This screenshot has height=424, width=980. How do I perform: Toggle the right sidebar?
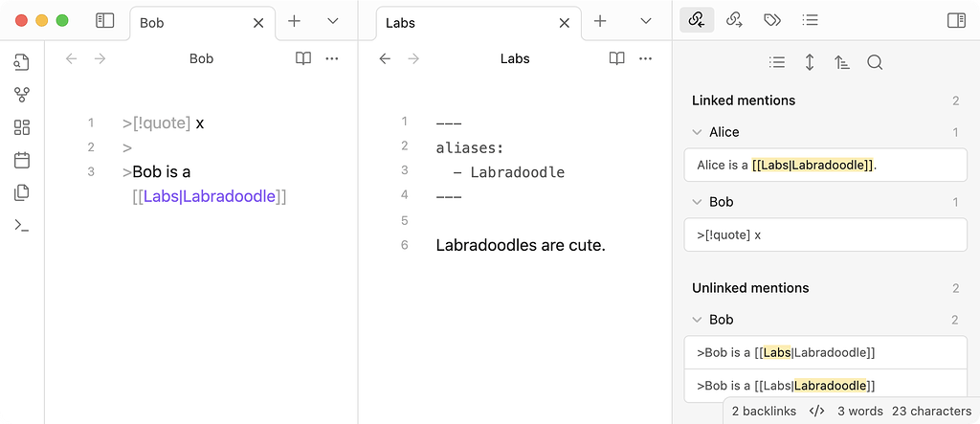pos(955,20)
